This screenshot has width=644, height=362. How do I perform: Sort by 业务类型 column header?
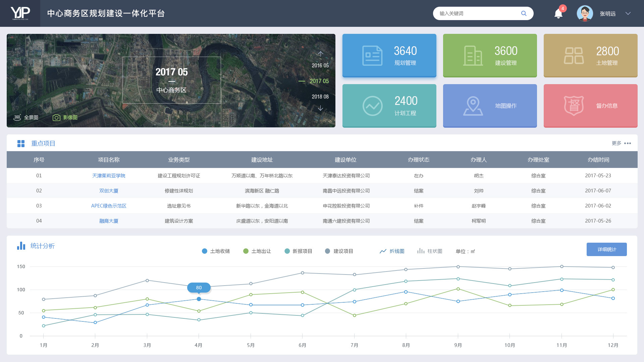[179, 160]
